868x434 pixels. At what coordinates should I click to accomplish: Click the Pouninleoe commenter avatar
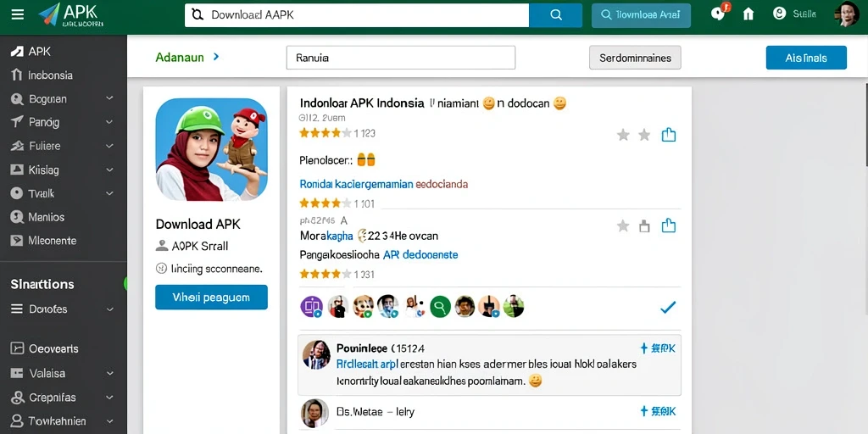[x=317, y=355]
